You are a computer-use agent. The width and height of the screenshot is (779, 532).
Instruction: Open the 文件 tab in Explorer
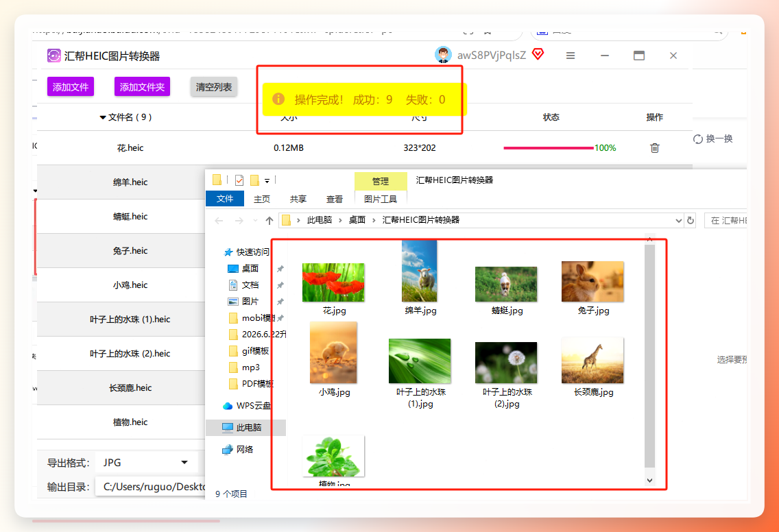pos(224,199)
